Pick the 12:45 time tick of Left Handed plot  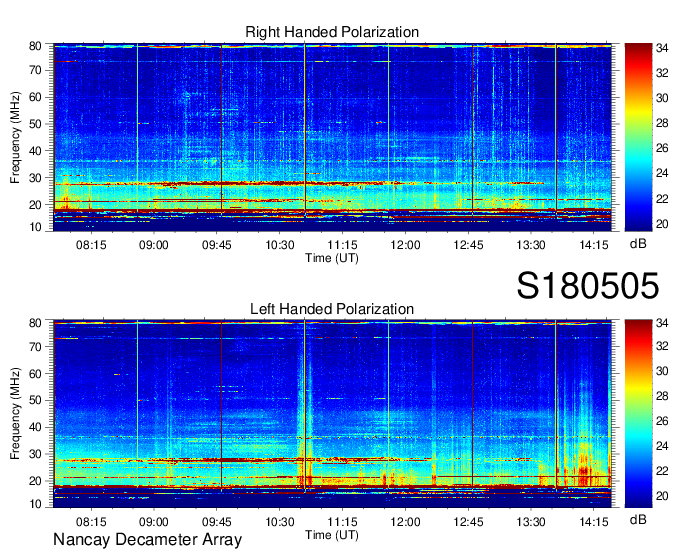tap(468, 522)
